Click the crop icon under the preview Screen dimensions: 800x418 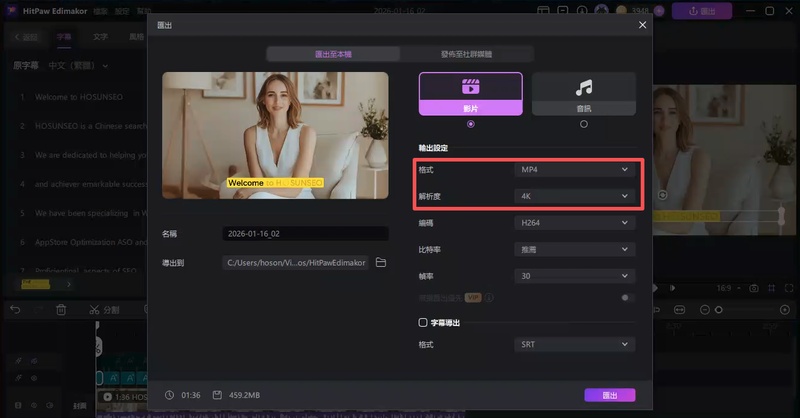(771, 288)
